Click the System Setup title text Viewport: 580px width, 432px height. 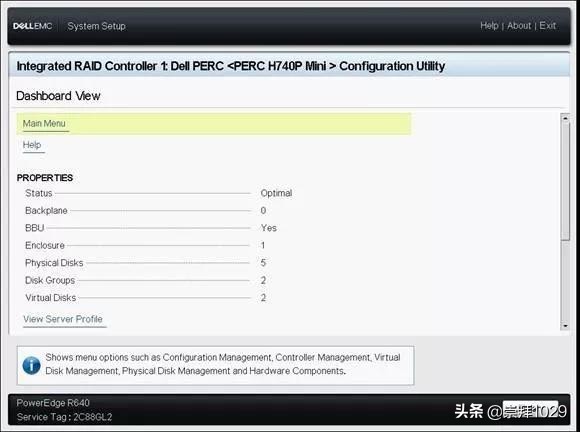pos(96,26)
